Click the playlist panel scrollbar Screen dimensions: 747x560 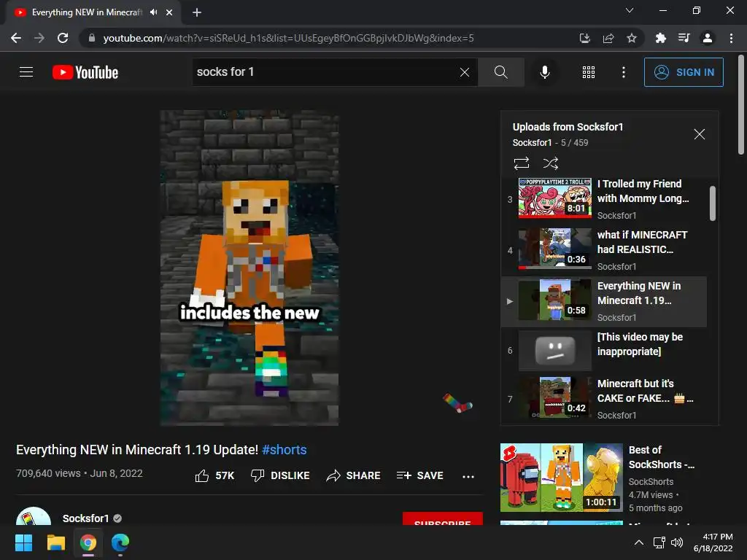point(712,203)
